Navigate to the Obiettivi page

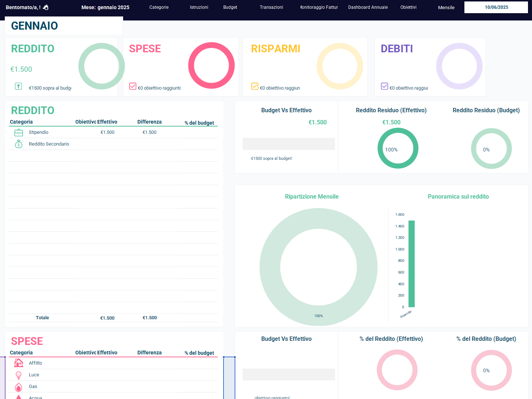[408, 7]
